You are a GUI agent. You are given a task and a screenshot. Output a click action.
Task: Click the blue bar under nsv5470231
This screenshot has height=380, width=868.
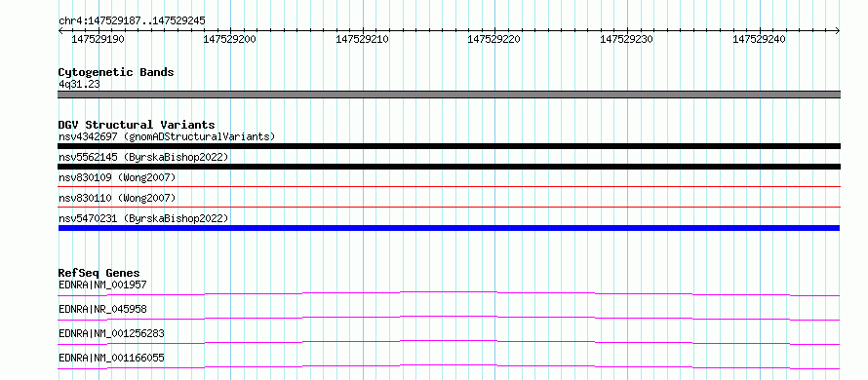(449, 228)
